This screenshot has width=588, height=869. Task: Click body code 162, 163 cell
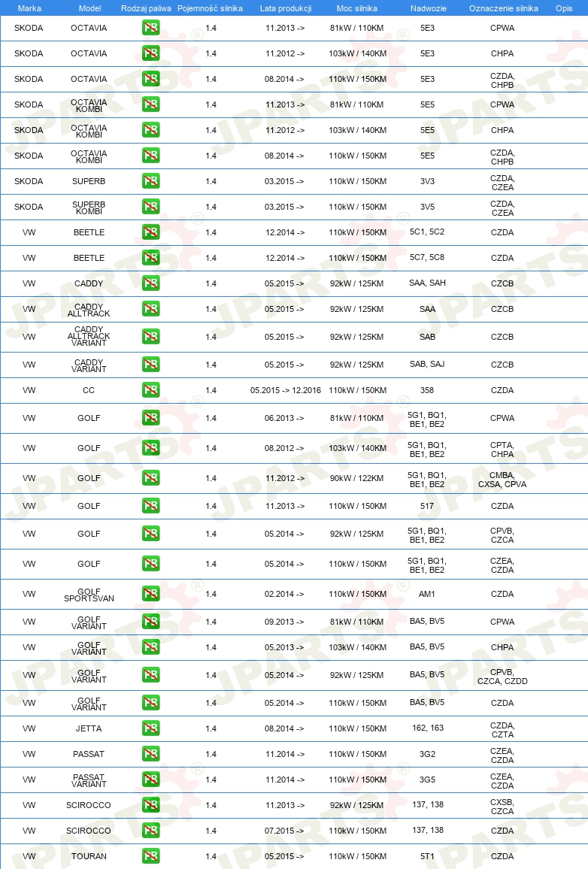[428, 728]
